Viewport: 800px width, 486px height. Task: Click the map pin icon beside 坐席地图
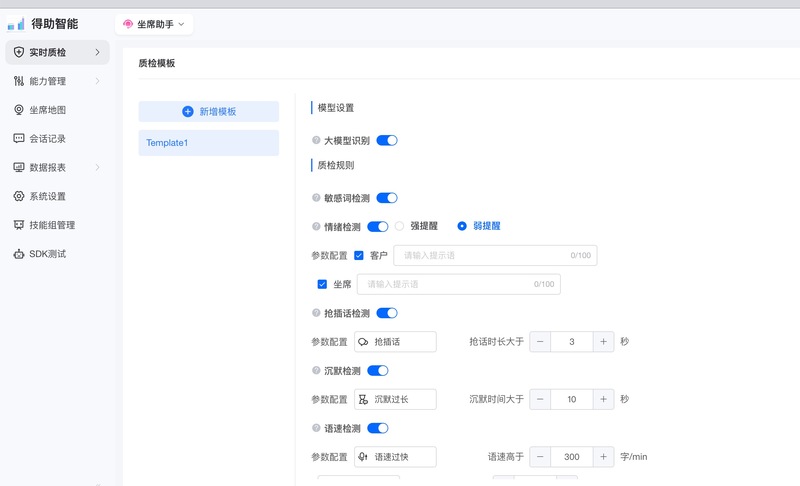click(x=19, y=110)
